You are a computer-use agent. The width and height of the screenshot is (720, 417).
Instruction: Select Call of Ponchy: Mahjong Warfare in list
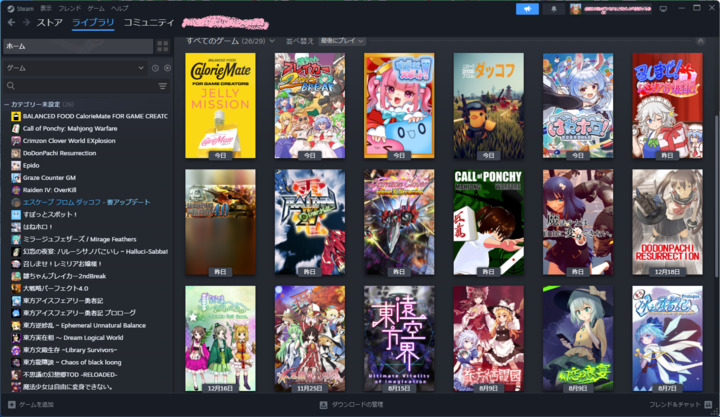pos(64,129)
